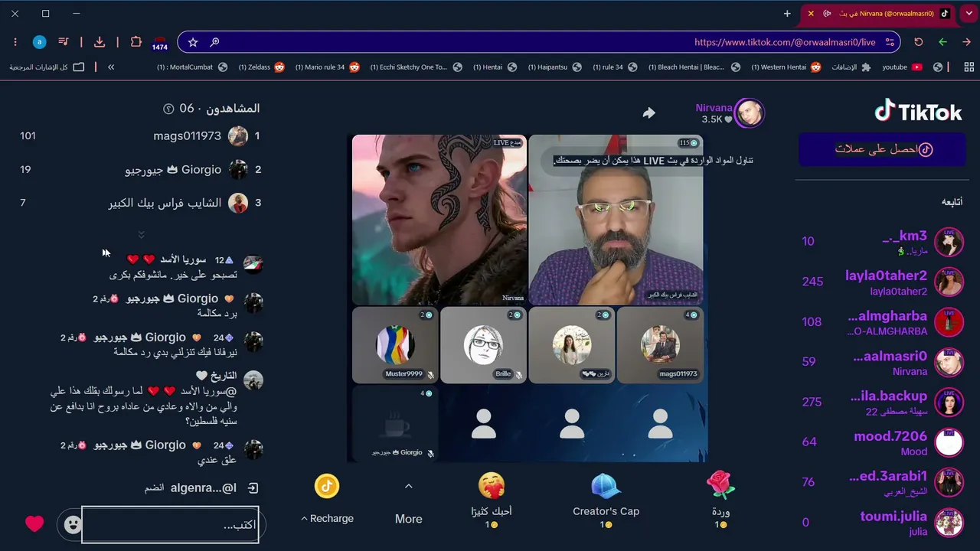Click the احصل على عملات button

click(x=882, y=149)
